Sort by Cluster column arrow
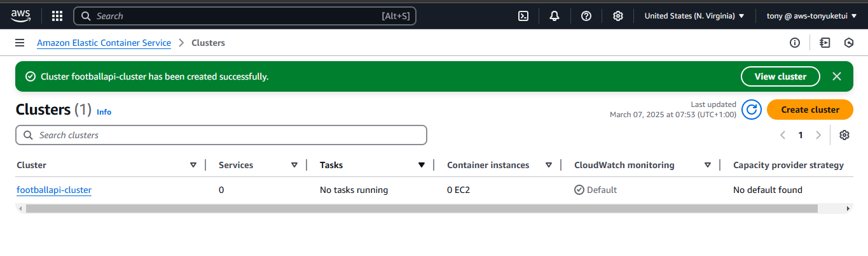Screen dimensions: 868x256 tap(193, 165)
